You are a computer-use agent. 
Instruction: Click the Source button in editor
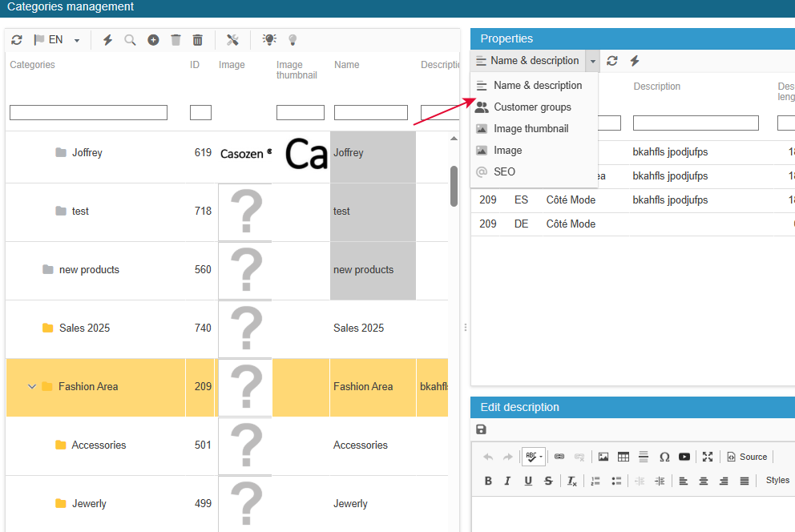748,457
